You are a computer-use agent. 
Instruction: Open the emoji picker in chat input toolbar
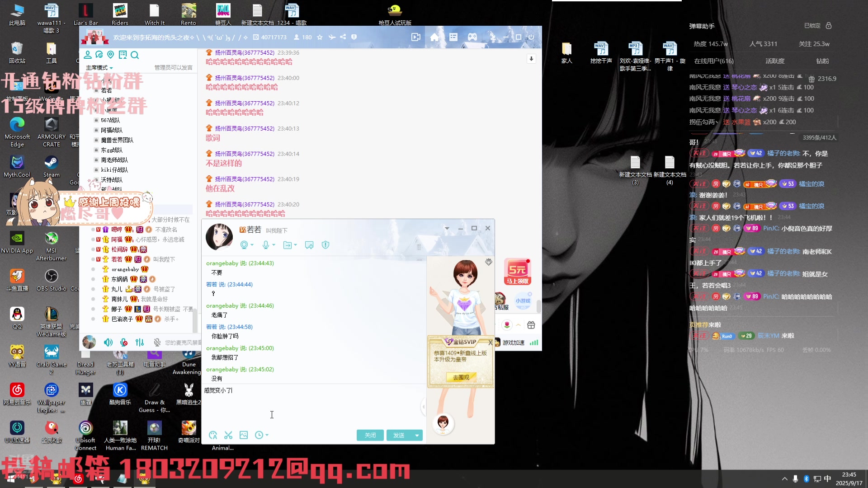click(213, 435)
